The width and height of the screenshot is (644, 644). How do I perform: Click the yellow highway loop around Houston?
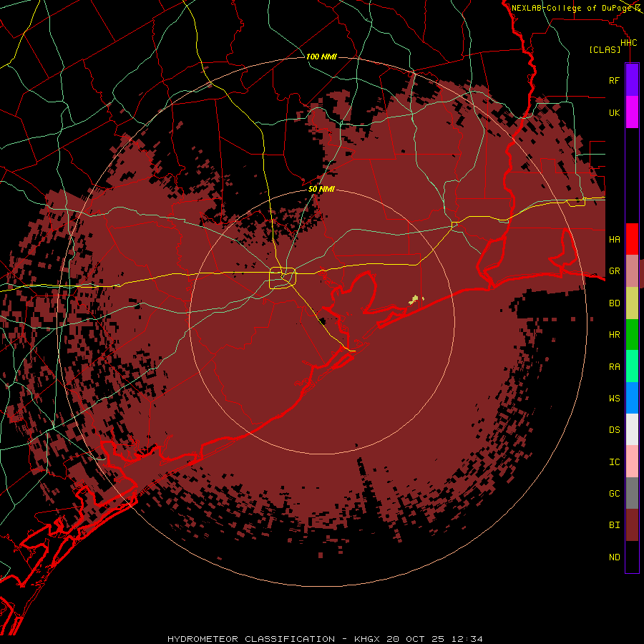[283, 278]
